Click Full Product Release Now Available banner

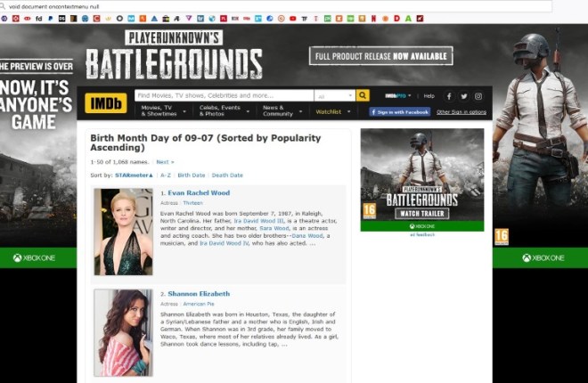[381, 56]
